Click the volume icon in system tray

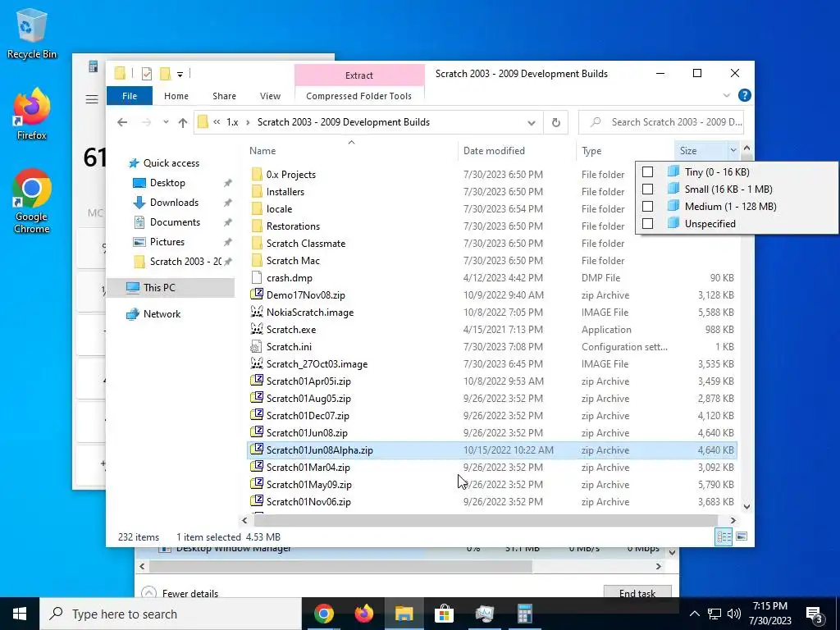(734, 614)
